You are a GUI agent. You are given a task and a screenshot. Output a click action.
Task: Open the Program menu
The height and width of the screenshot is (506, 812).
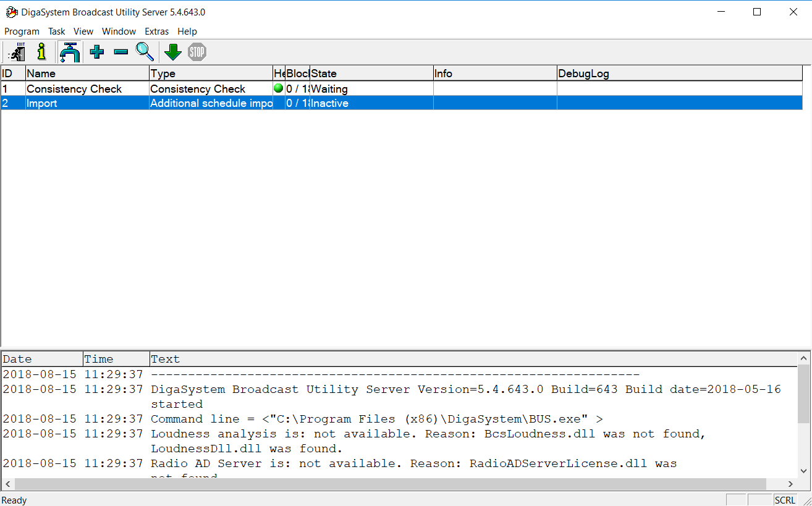[x=22, y=32]
